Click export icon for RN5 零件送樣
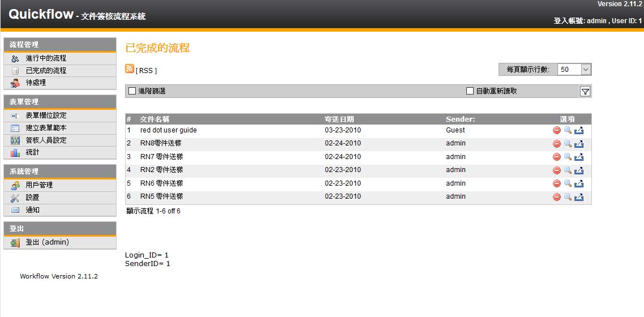This screenshot has height=317, width=644. coord(579,197)
